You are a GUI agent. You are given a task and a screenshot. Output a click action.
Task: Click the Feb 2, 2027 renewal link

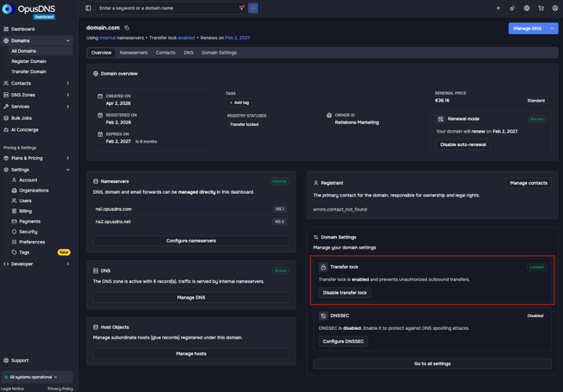[x=237, y=38]
